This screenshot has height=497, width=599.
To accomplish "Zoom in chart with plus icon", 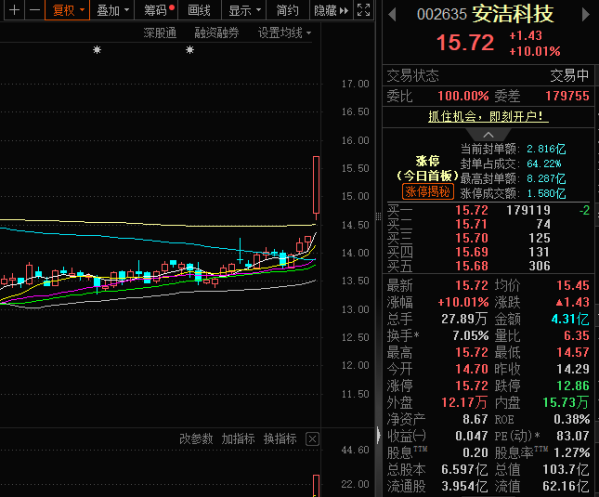I will pos(14,10).
